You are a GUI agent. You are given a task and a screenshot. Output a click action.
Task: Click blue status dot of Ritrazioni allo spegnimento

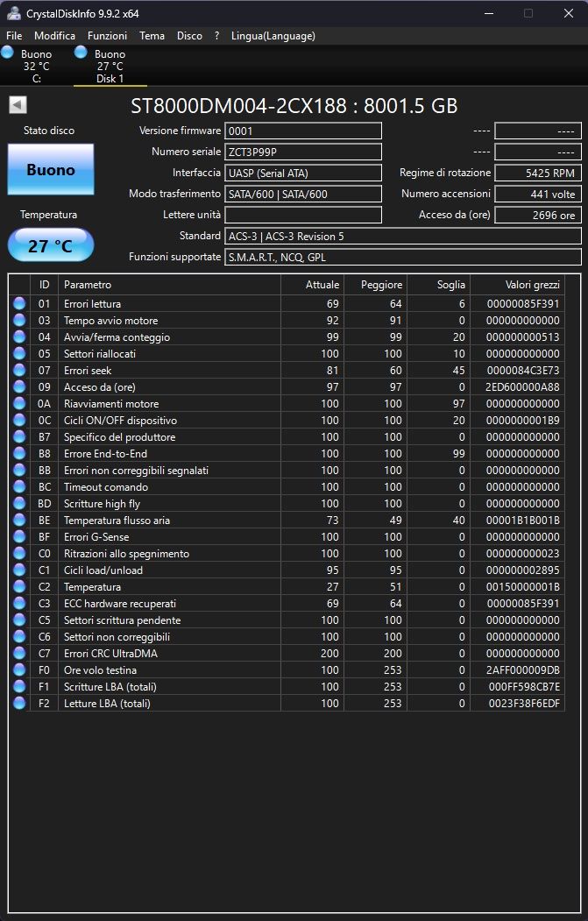pyautogui.click(x=19, y=553)
